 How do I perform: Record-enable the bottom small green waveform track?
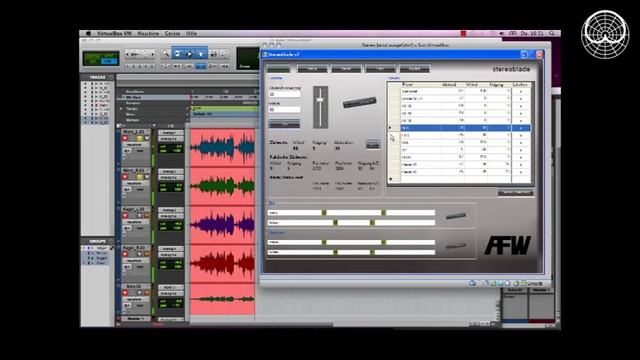tap(125, 293)
